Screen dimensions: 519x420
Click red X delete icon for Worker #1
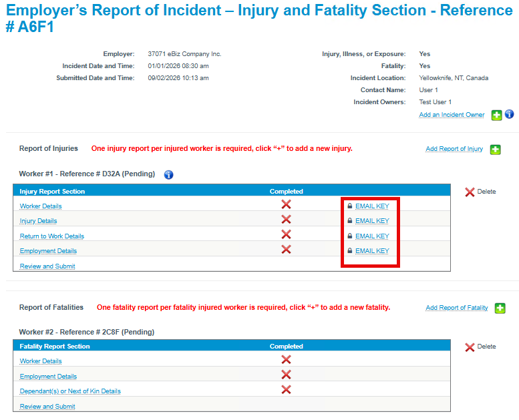(470, 192)
